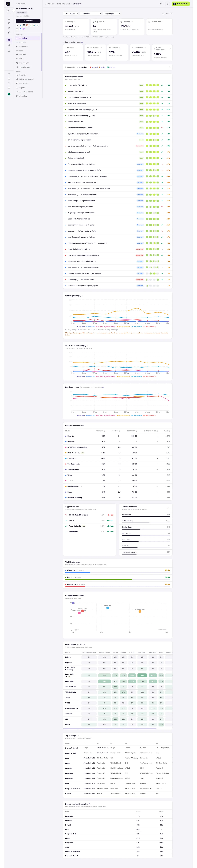197x868 pixels.
Task: Click info icon beside Retrievals
Action: tap(76, 48)
